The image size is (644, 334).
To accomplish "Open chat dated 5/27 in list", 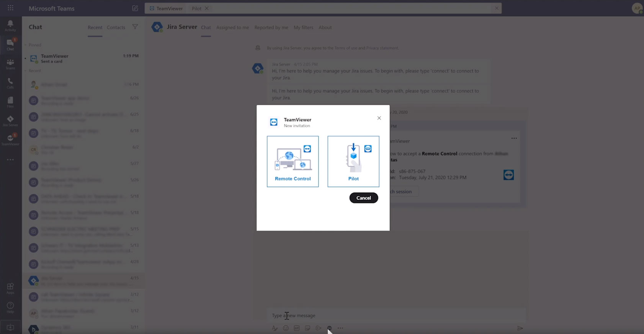I will coord(84,166).
